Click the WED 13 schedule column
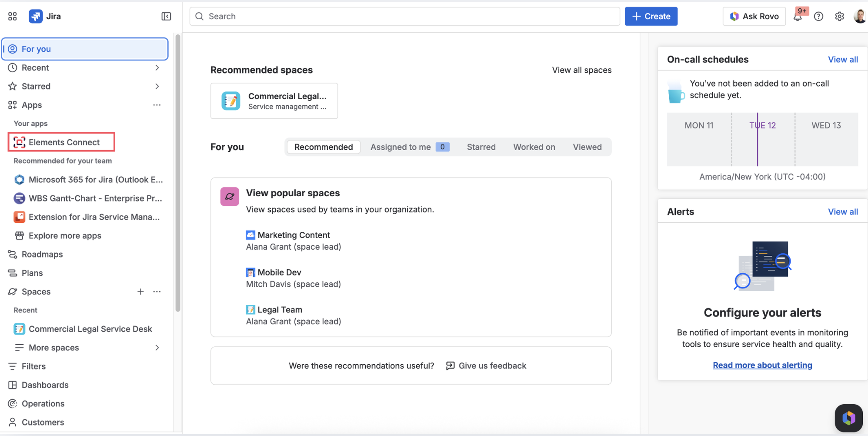The height and width of the screenshot is (436, 868). point(826,140)
